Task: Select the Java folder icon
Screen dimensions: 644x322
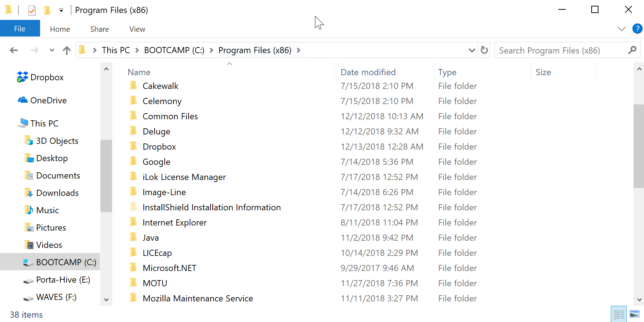Action: click(133, 237)
